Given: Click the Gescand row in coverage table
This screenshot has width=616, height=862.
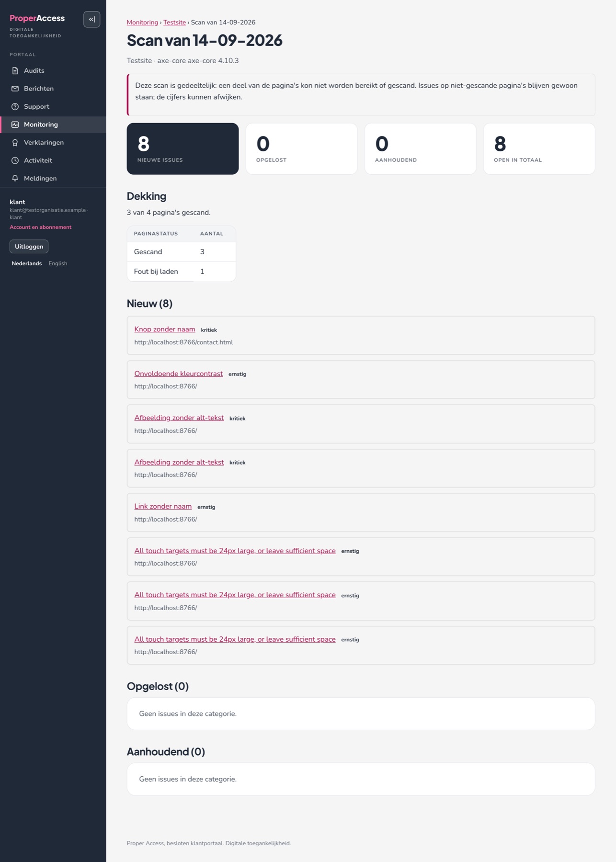Looking at the screenshot, I should click(181, 252).
